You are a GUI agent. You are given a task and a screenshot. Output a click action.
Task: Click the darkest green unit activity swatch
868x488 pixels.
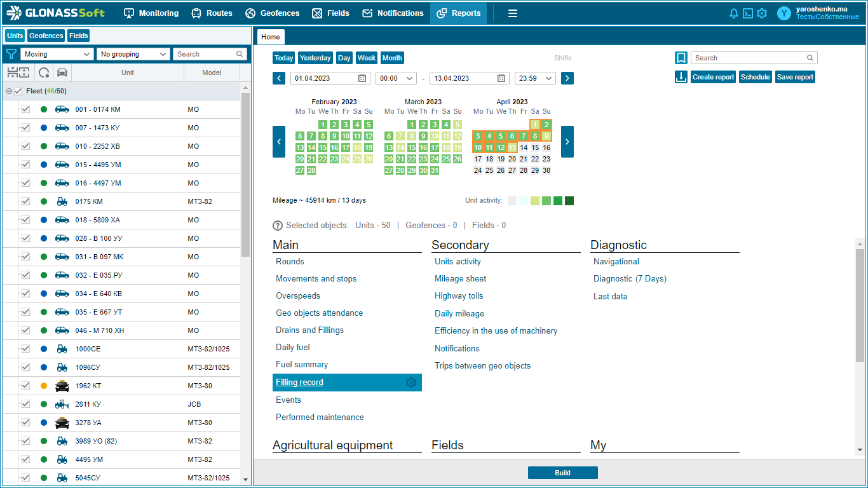569,201
